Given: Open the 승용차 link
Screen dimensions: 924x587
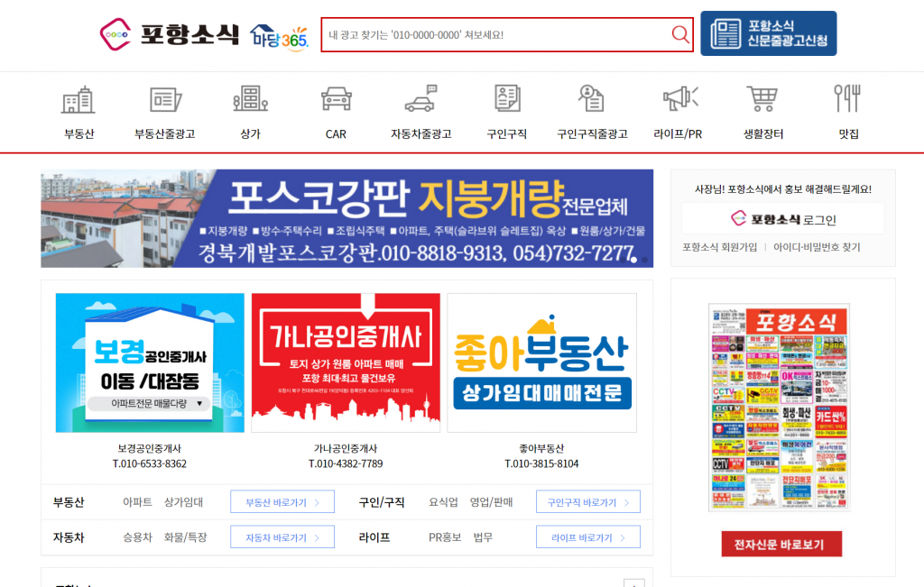Looking at the screenshot, I should tap(137, 537).
